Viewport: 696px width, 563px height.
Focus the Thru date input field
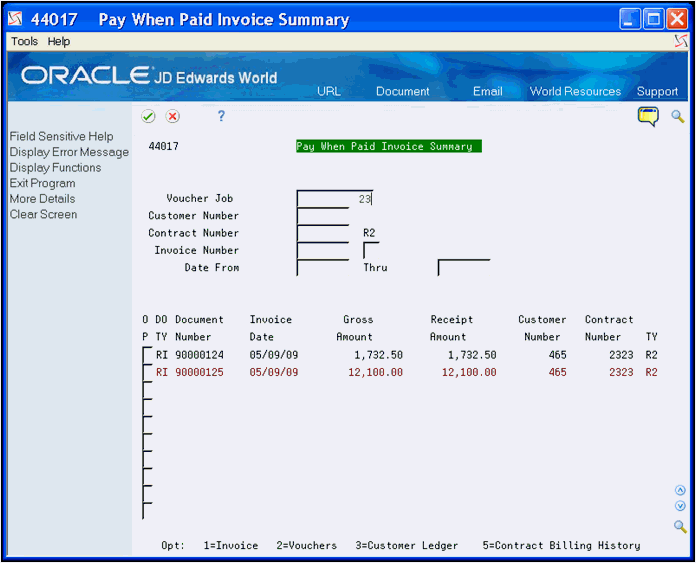(x=464, y=268)
